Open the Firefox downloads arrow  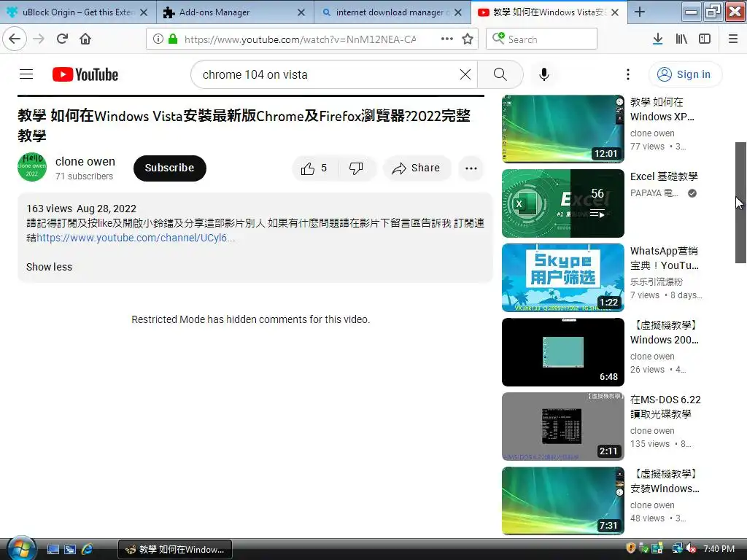(657, 39)
